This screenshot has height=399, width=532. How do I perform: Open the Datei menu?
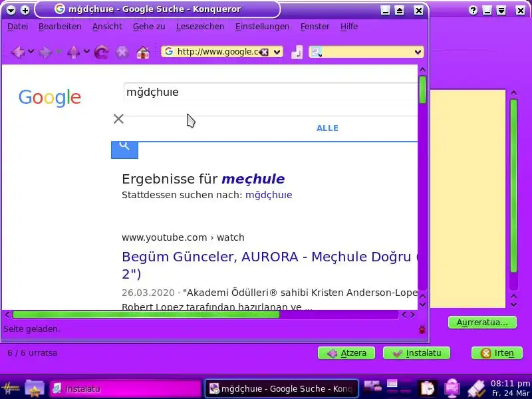click(x=18, y=27)
